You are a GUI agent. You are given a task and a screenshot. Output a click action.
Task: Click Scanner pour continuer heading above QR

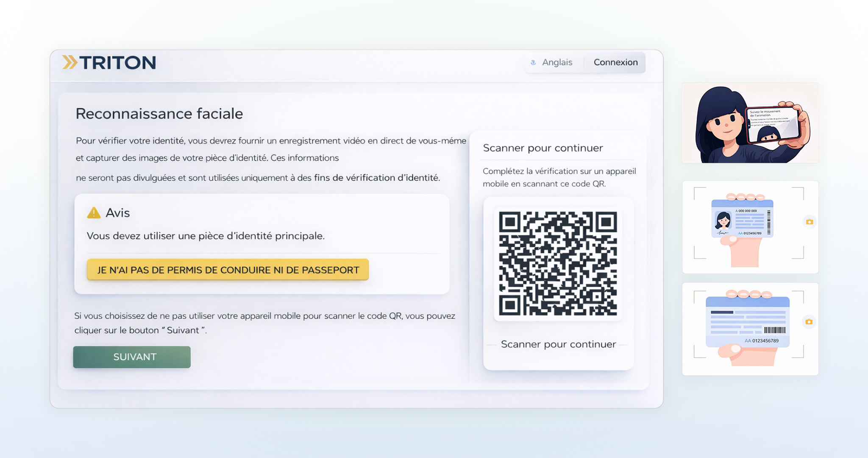tap(543, 148)
